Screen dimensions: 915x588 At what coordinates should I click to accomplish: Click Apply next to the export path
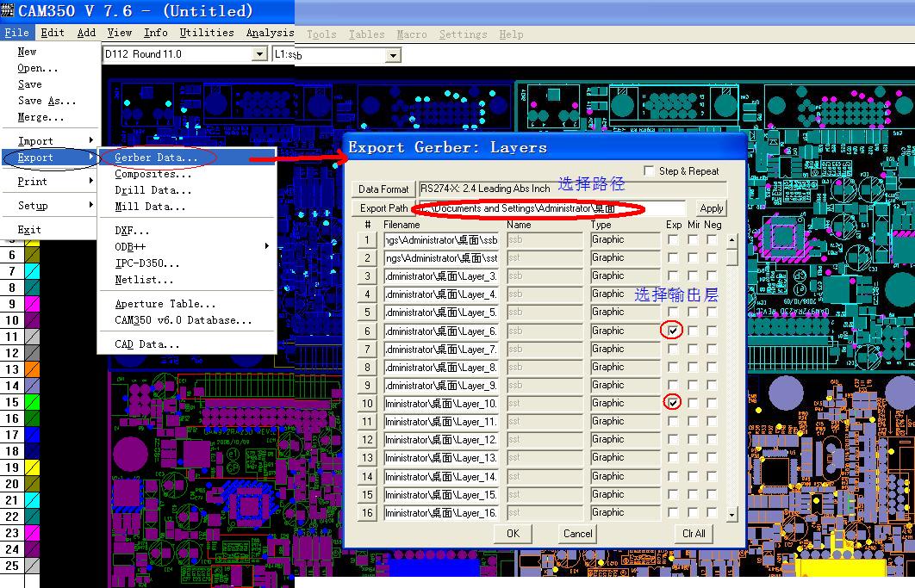(711, 208)
